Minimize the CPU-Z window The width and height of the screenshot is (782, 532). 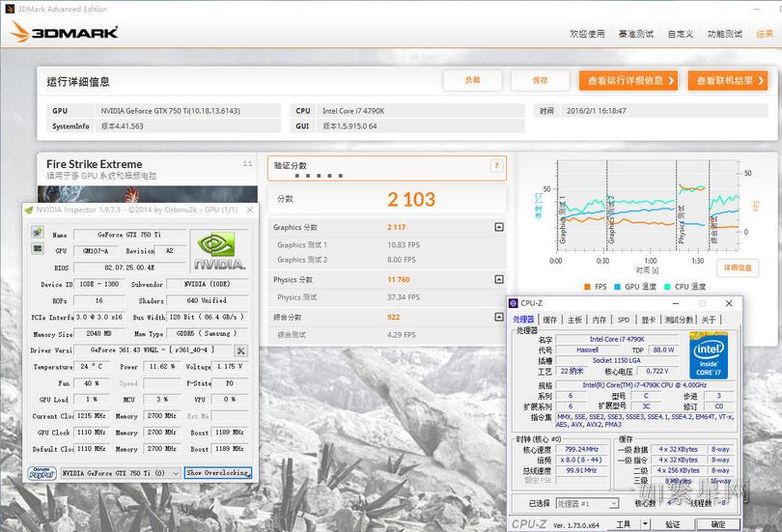point(676,303)
